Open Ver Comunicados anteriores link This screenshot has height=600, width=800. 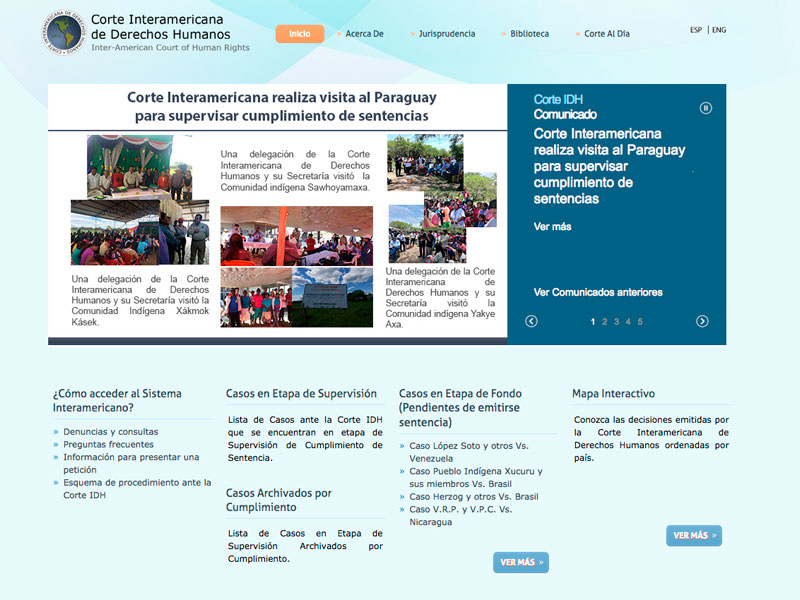point(598,292)
